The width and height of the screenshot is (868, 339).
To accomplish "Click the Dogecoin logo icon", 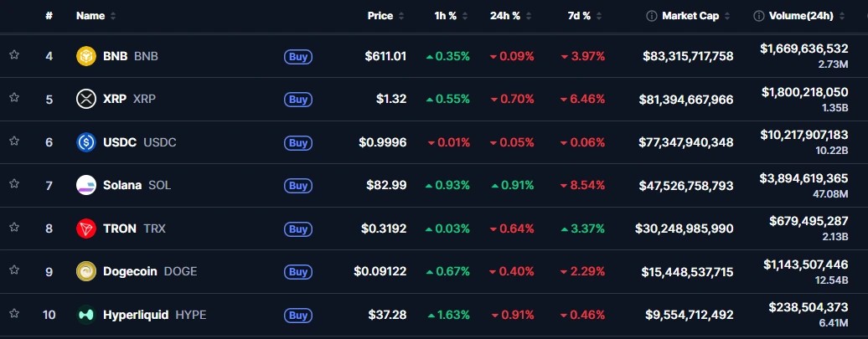I will click(86, 271).
